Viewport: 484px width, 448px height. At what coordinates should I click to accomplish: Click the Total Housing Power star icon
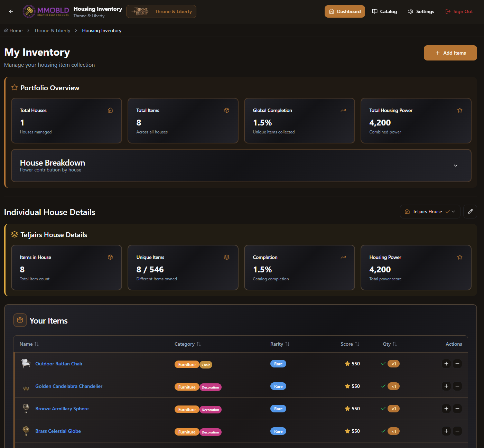(x=460, y=110)
